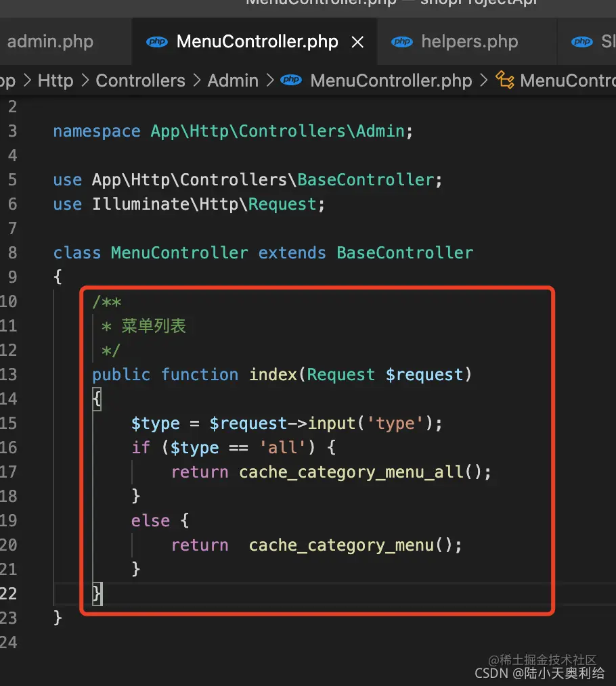Click the class symbol icon in breadcrumb
This screenshot has width=616, height=686.
click(505, 80)
